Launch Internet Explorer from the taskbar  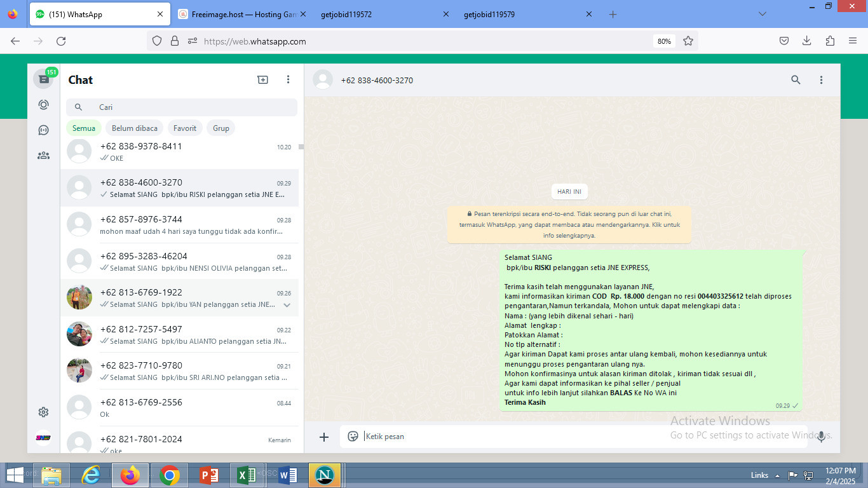[x=91, y=475]
